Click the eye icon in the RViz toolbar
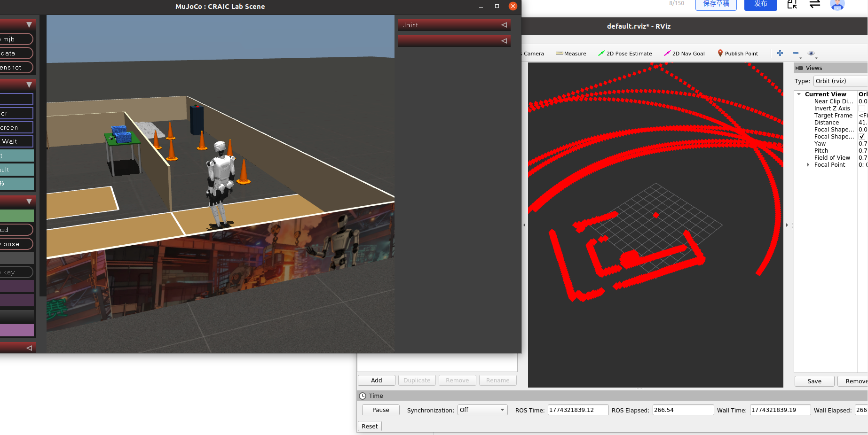Viewport: 868px width, 435px height. click(x=811, y=53)
